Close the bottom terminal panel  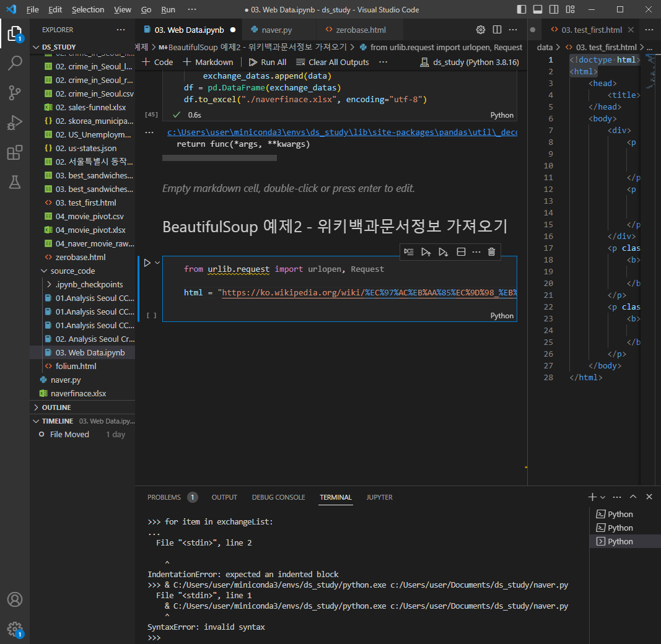click(649, 497)
